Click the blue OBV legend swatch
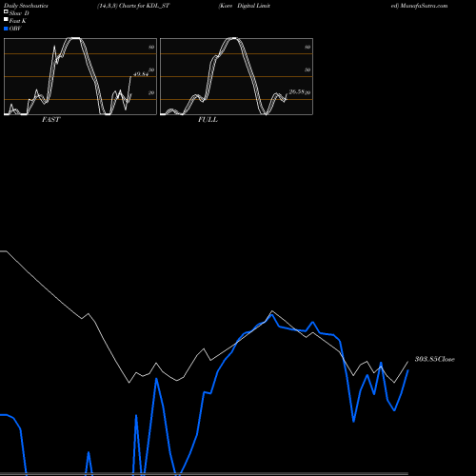The height and width of the screenshot is (476, 476). point(6,29)
